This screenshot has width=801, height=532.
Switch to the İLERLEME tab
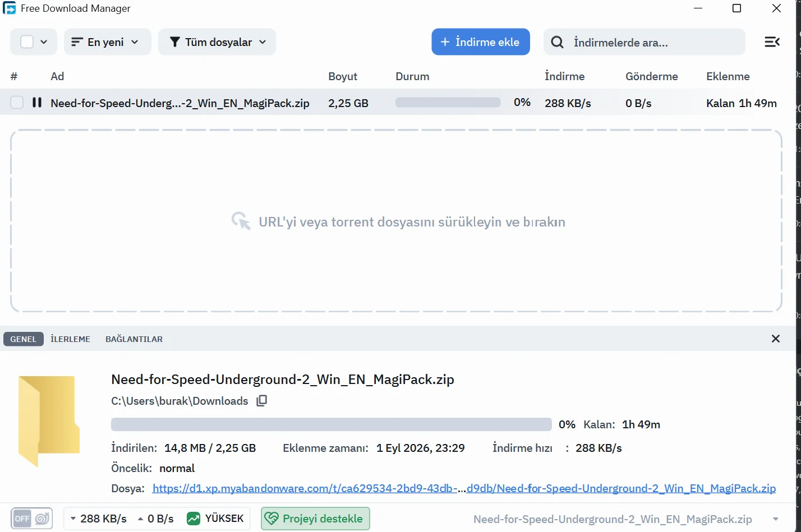[x=71, y=339]
